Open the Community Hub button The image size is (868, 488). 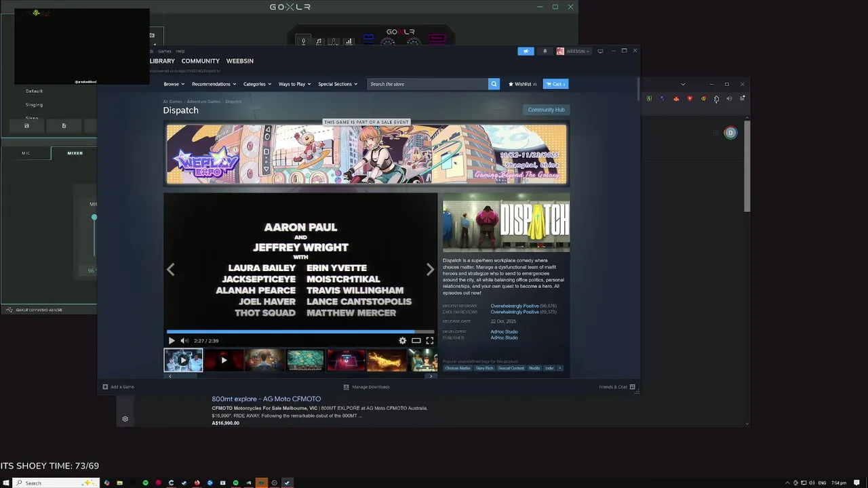point(546,110)
